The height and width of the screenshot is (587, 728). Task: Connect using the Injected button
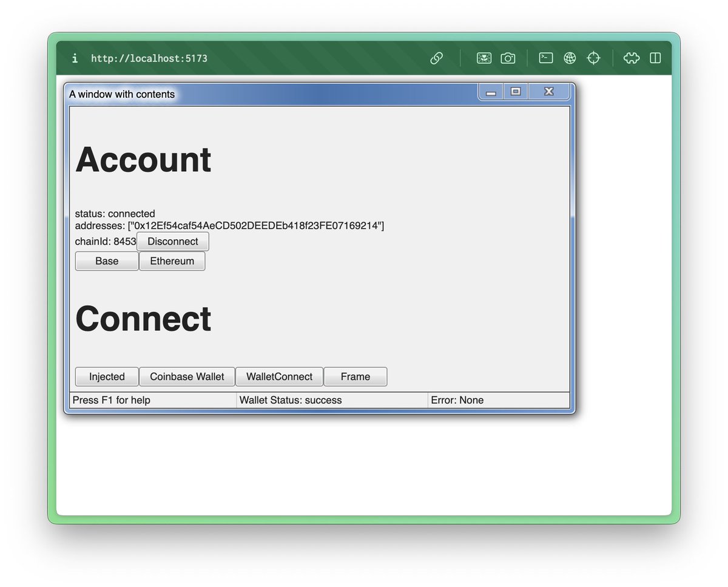[107, 376]
